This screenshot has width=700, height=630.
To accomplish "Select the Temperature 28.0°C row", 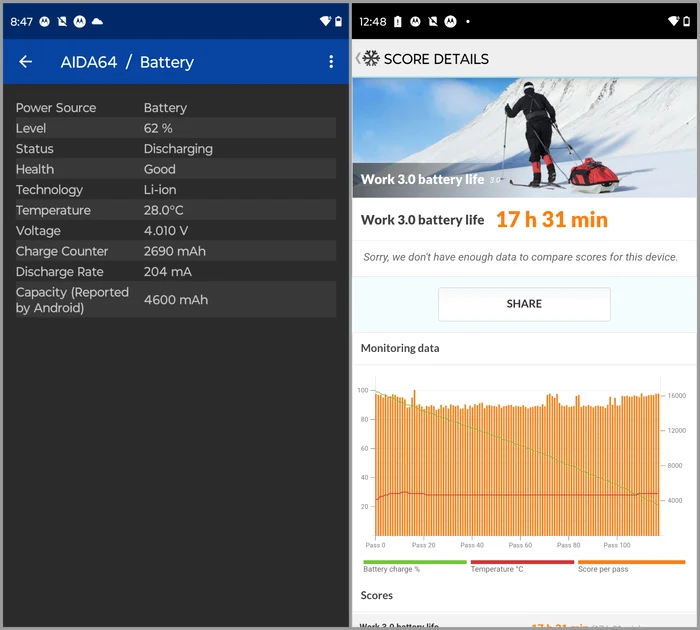I will point(176,210).
